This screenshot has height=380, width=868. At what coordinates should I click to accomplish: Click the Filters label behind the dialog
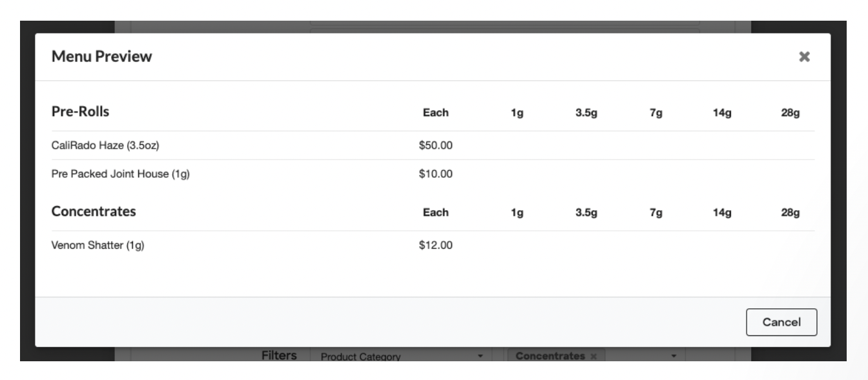(x=278, y=355)
